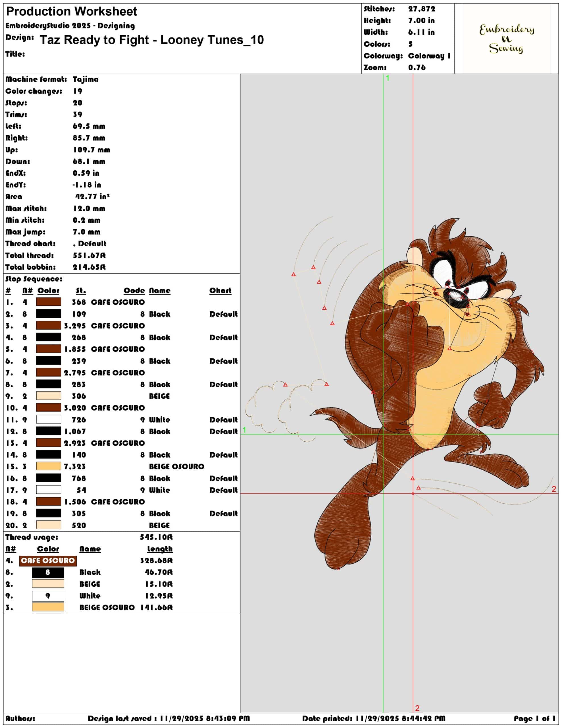Click the height value '7.00 in'
Viewport: 562px width, 728px height.
coord(421,21)
